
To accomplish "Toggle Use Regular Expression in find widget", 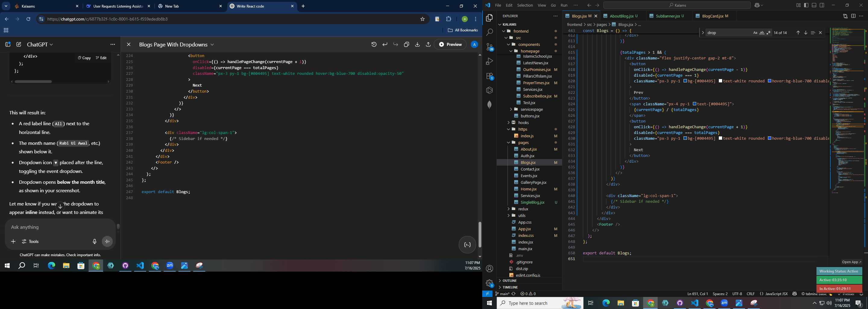I will pyautogui.click(x=769, y=33).
